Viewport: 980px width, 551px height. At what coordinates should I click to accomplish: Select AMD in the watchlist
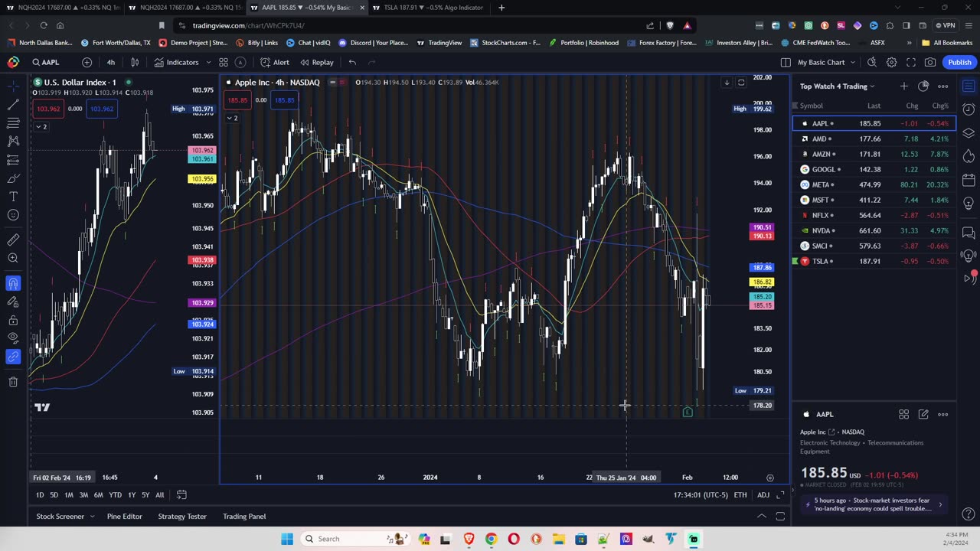(x=874, y=139)
